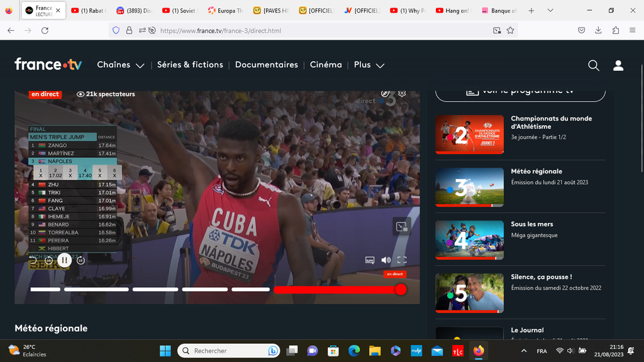This screenshot has height=362, width=644.
Task: Open the player settings gear
Action: 402,94
